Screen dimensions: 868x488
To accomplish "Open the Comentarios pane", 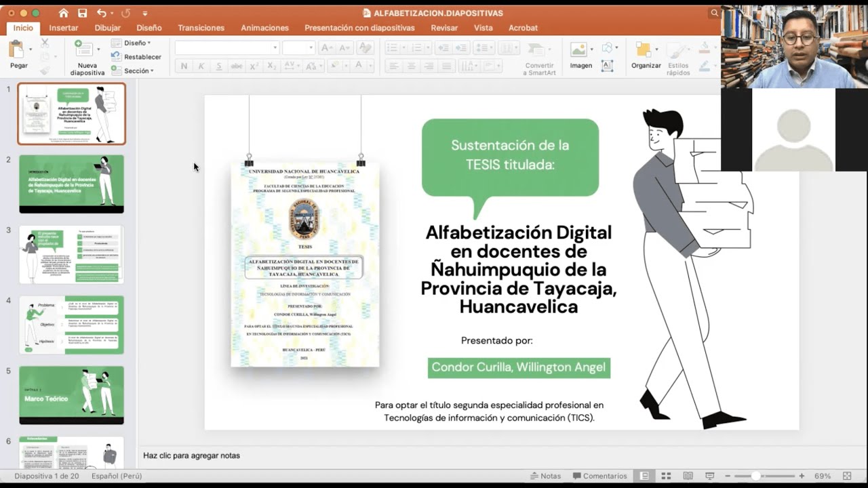I will click(x=600, y=476).
